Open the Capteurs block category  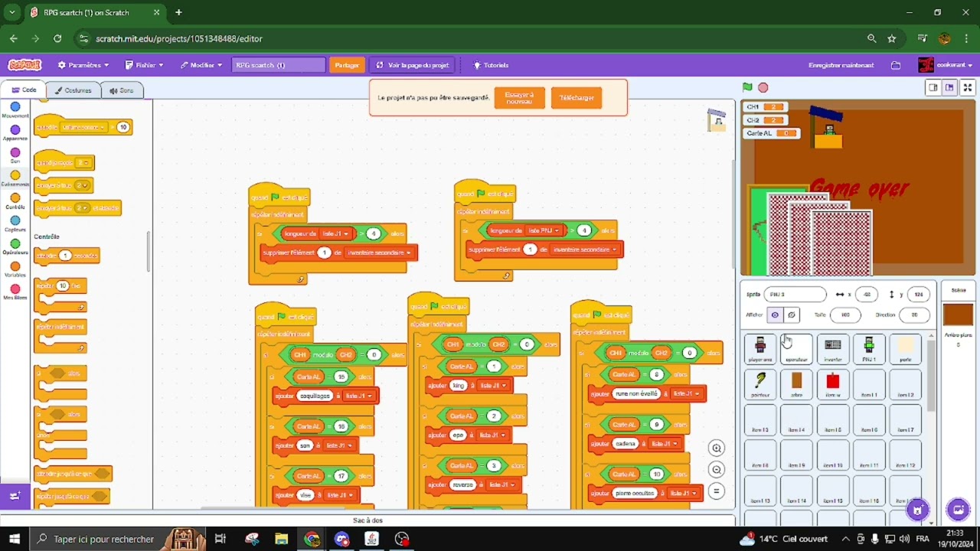click(x=15, y=224)
